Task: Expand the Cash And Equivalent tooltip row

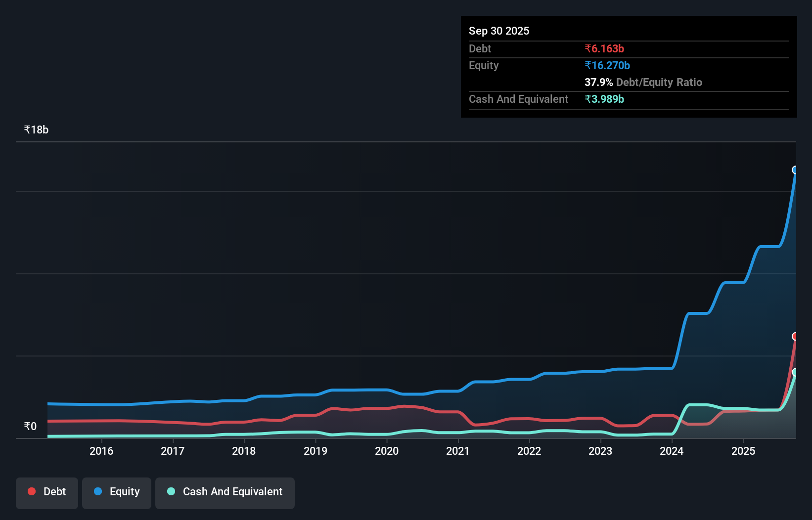Action: (518, 99)
